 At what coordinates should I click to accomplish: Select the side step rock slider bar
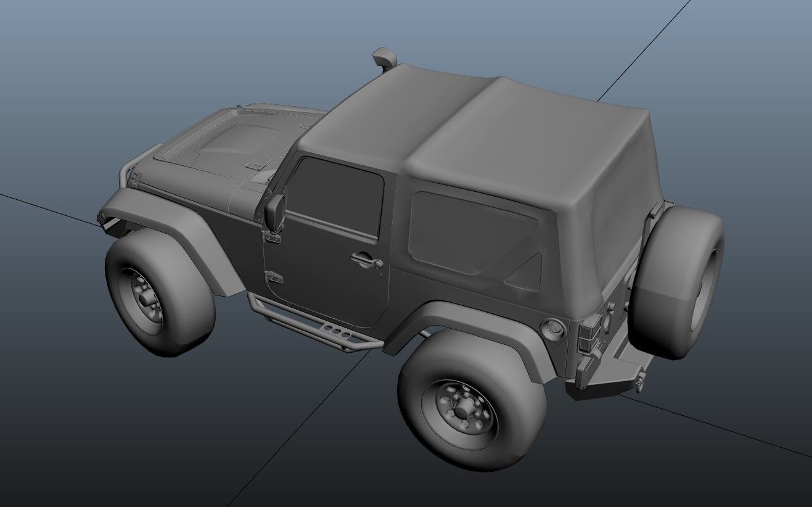314,324
